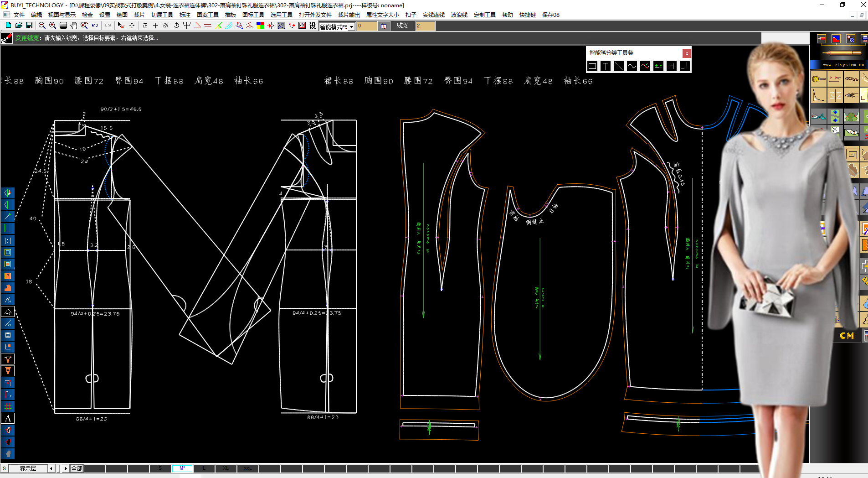Open the 文件 menu
The height and width of the screenshot is (478, 868).
19,15
